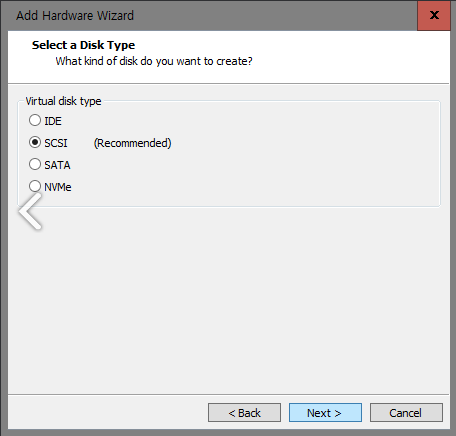
Task: Click the 'What kind of disk' question text
Action: [154, 61]
